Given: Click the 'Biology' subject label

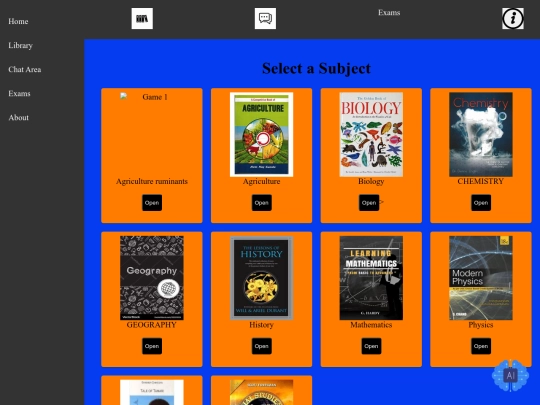Looking at the screenshot, I should (371, 181).
